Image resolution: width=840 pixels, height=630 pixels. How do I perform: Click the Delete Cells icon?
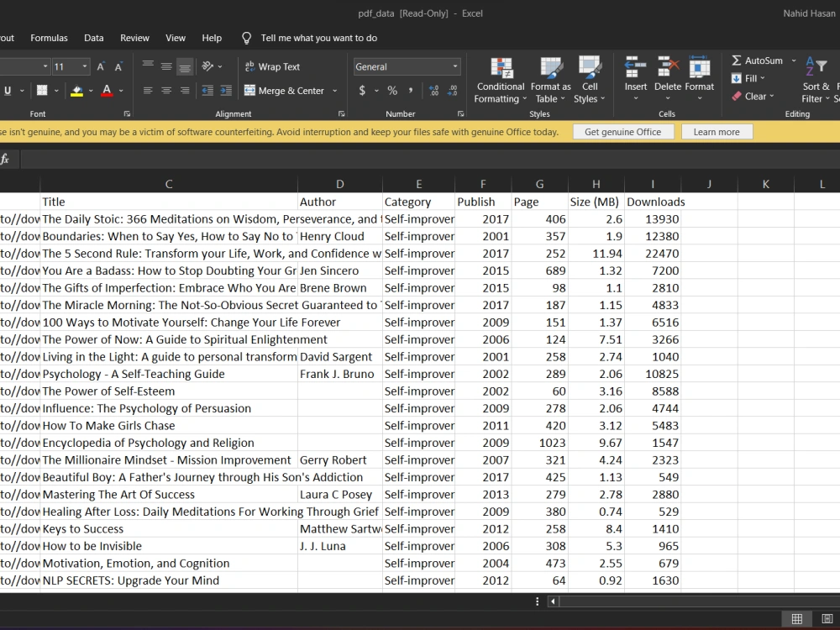(667, 79)
